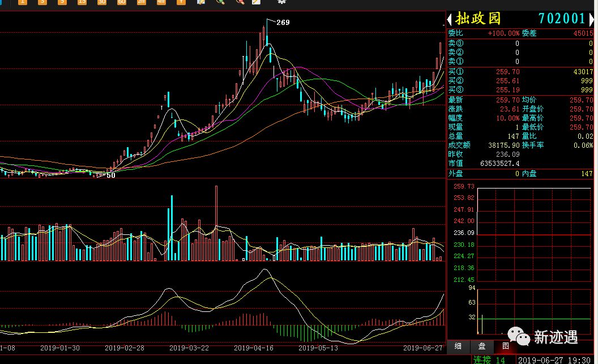The image size is (598, 364).
Task: Click the 量比 value 0.02
Action: [x=585, y=136]
